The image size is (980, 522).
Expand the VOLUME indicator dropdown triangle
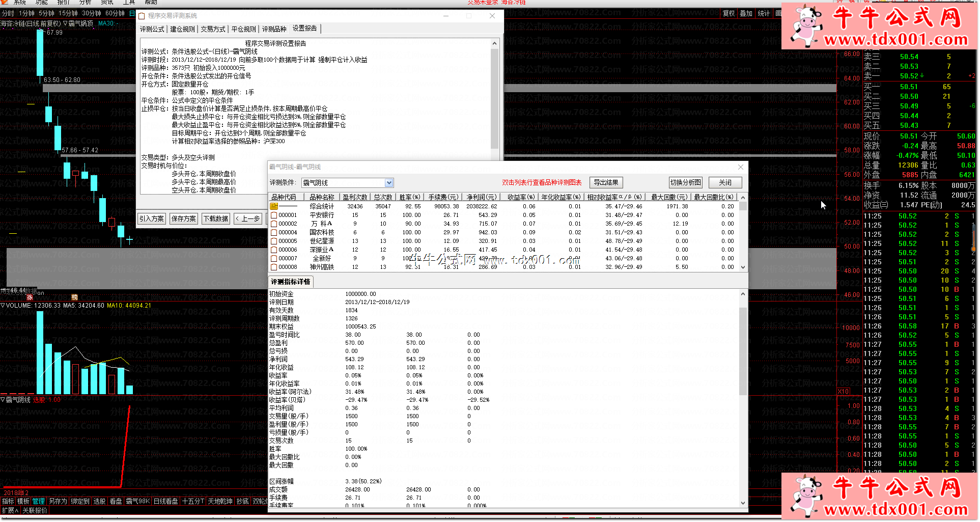click(3, 306)
